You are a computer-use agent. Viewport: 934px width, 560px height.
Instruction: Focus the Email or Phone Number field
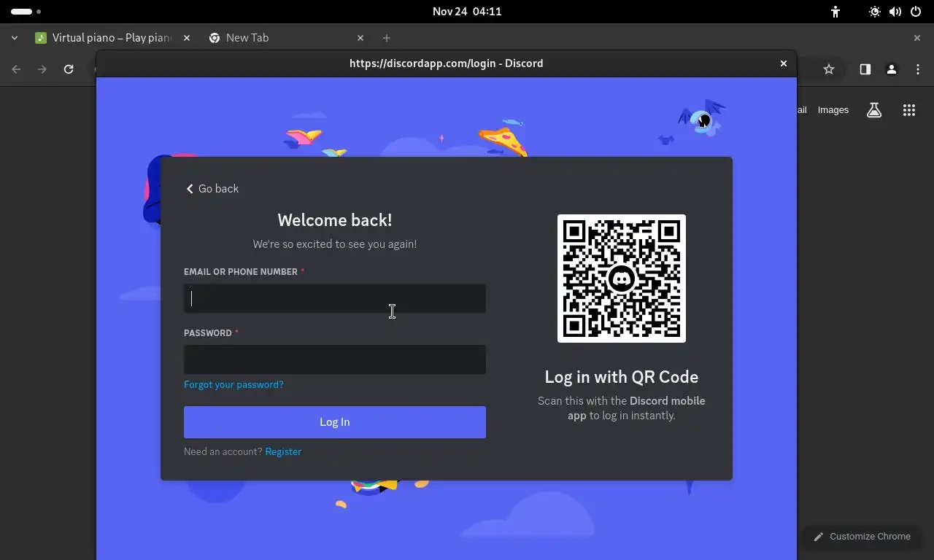[335, 298]
